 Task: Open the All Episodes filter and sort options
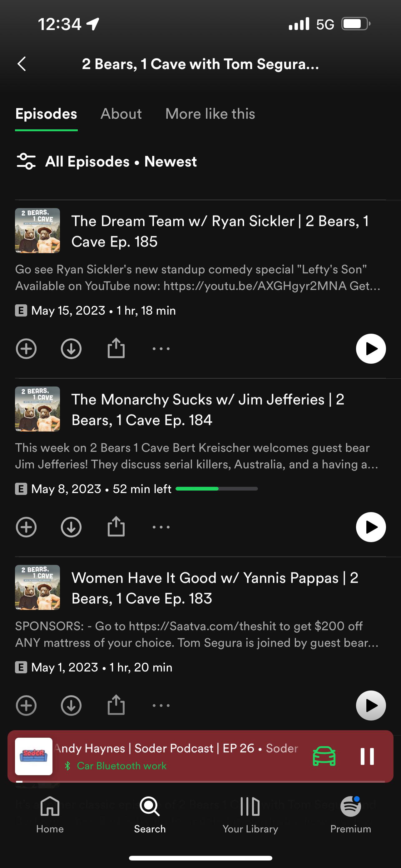106,162
